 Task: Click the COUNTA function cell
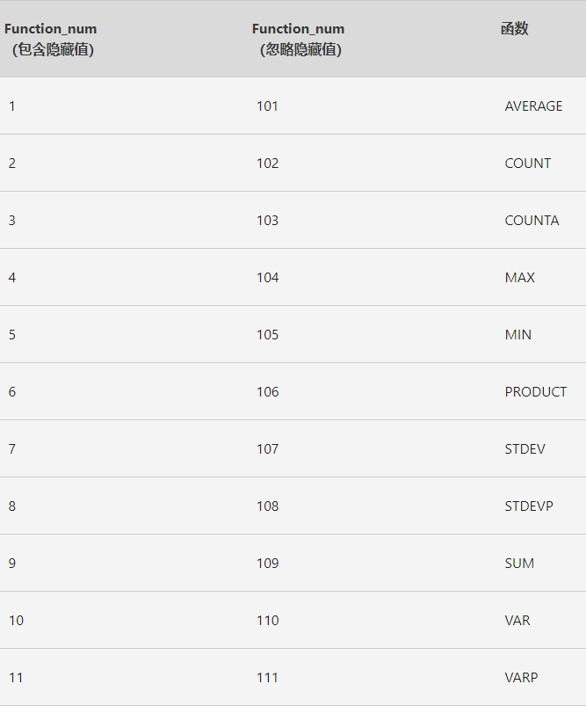click(x=532, y=221)
